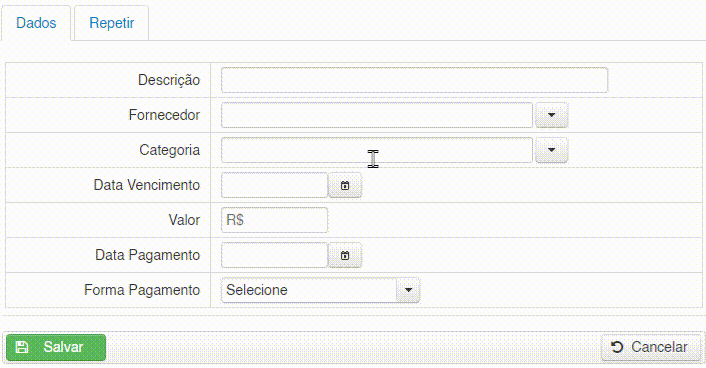Save the form with Salvar button

tap(56, 347)
